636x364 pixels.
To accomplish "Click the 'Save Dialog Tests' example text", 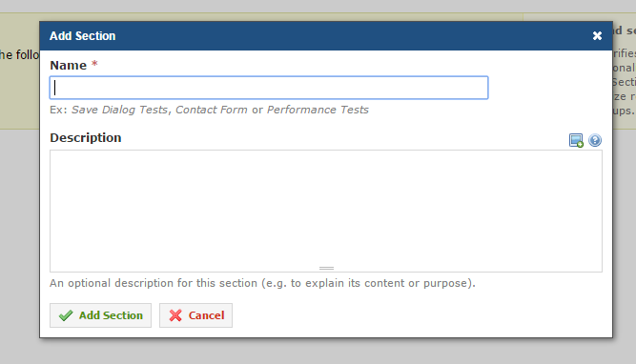I will point(119,110).
